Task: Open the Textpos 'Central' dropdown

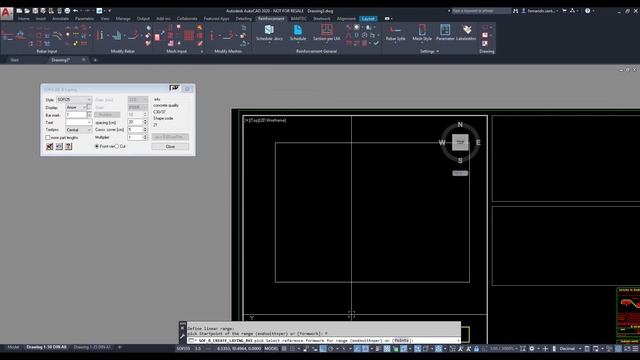Action: coord(79,130)
